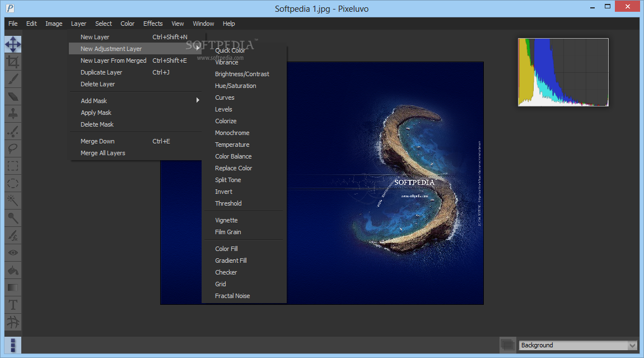Click the layer stack icon beside Background

pyautogui.click(x=508, y=345)
